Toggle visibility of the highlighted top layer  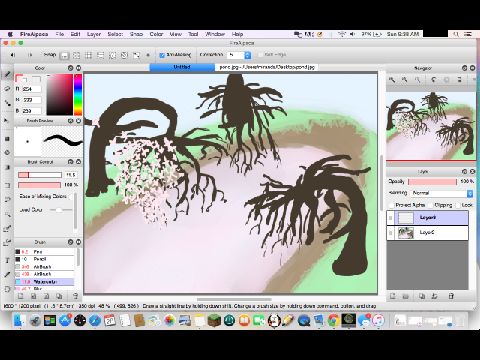click(391, 218)
